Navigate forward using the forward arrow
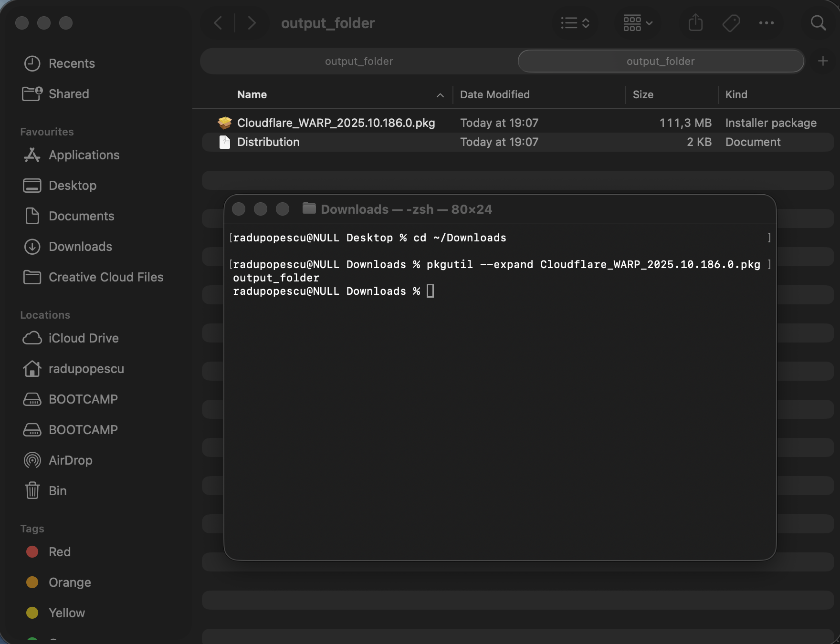This screenshot has height=644, width=840. tap(252, 22)
